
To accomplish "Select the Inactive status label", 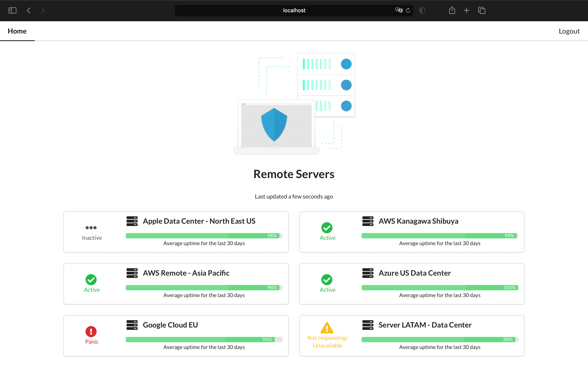I will (x=92, y=238).
